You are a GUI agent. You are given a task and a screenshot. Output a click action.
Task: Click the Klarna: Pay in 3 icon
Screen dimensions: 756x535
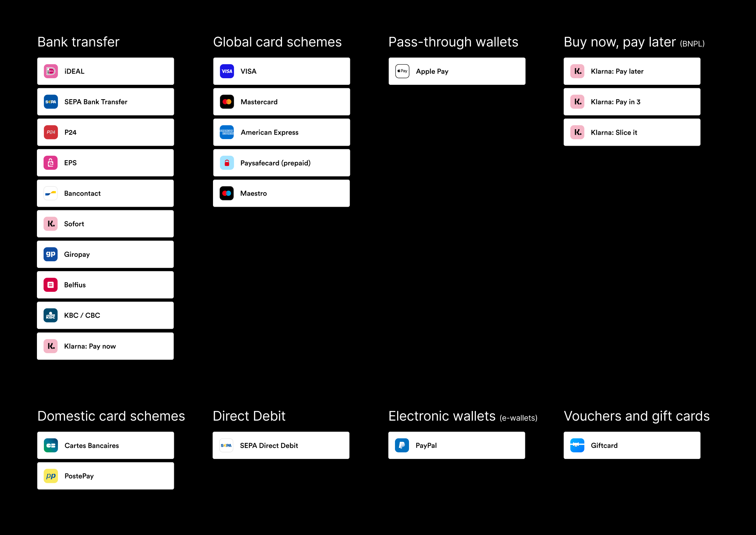577,102
